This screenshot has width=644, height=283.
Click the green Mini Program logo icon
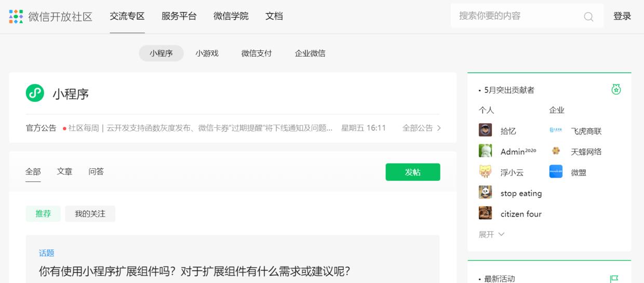(x=35, y=93)
